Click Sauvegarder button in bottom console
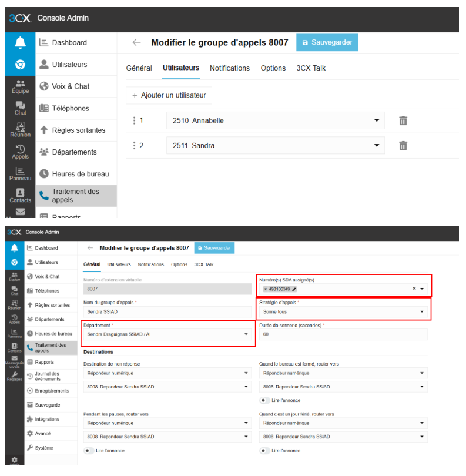The image size is (466, 476). click(x=214, y=248)
